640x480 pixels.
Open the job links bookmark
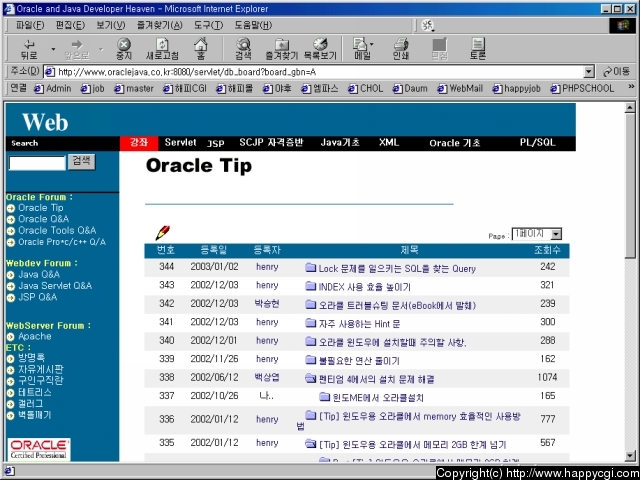(x=92, y=89)
